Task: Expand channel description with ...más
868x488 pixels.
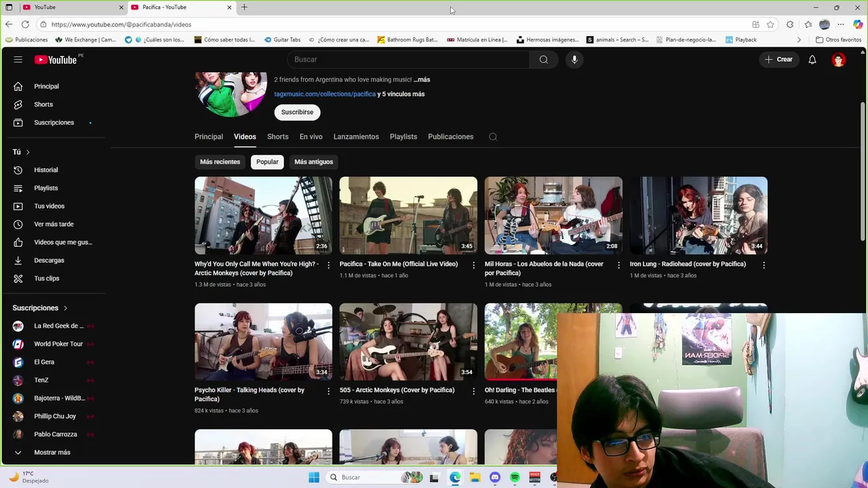Action: tap(422, 79)
